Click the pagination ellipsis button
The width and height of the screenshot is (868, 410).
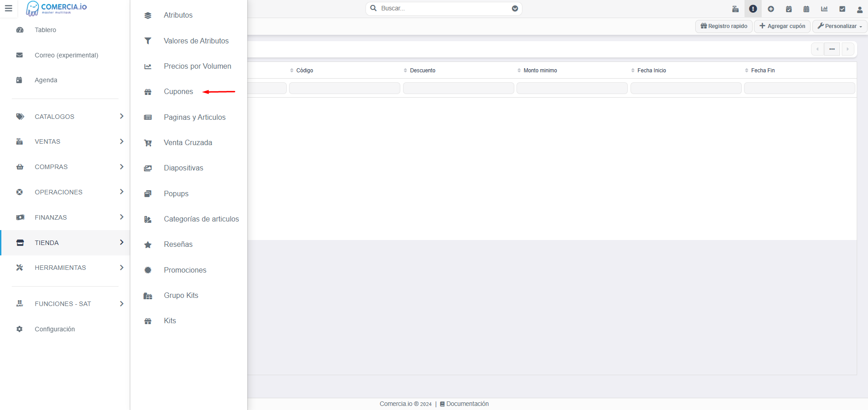[x=832, y=49]
